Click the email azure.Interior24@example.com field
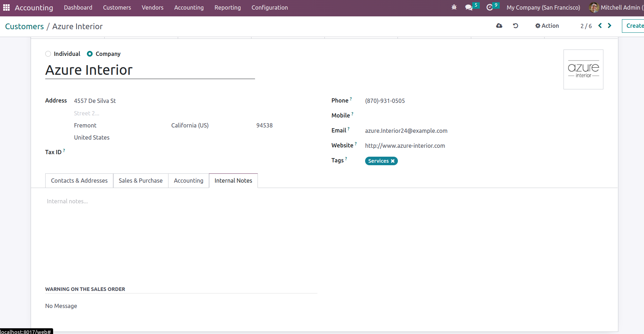This screenshot has height=334, width=644. (406, 131)
